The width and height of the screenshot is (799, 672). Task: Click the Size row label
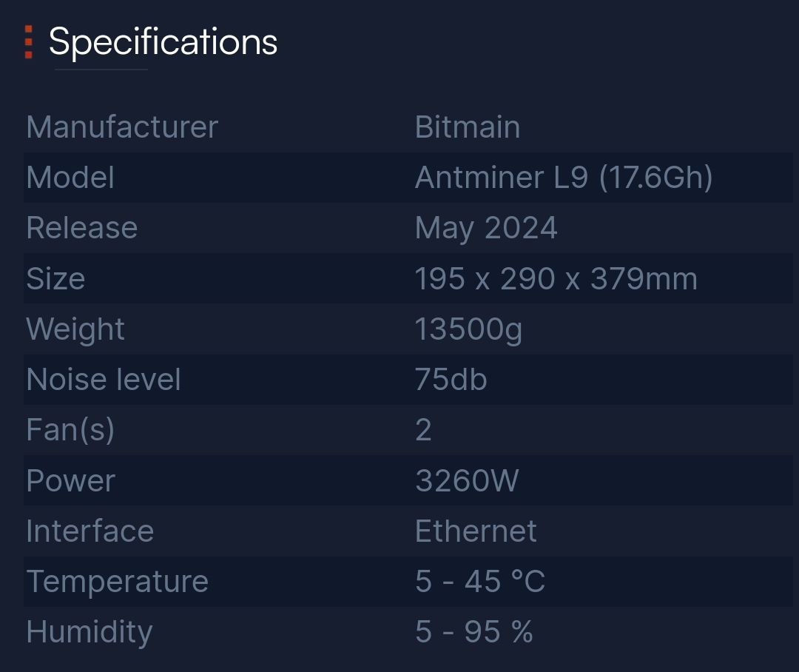pyautogui.click(x=55, y=279)
